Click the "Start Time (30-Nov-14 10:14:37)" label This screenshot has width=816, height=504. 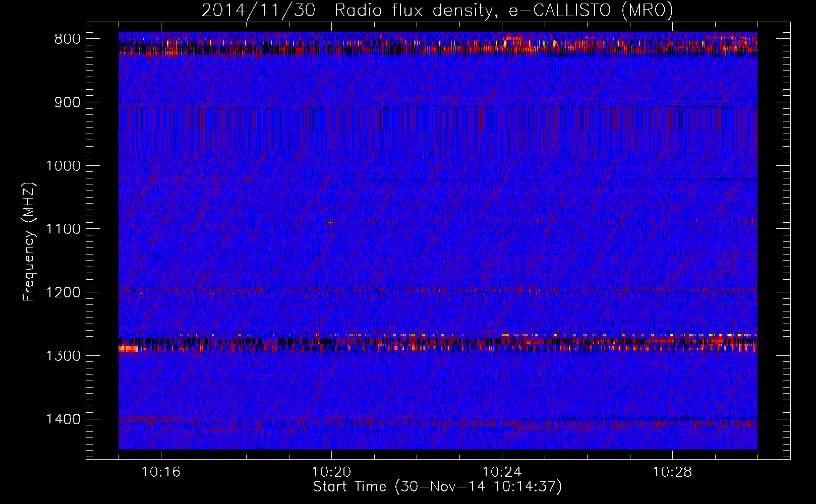click(x=437, y=487)
